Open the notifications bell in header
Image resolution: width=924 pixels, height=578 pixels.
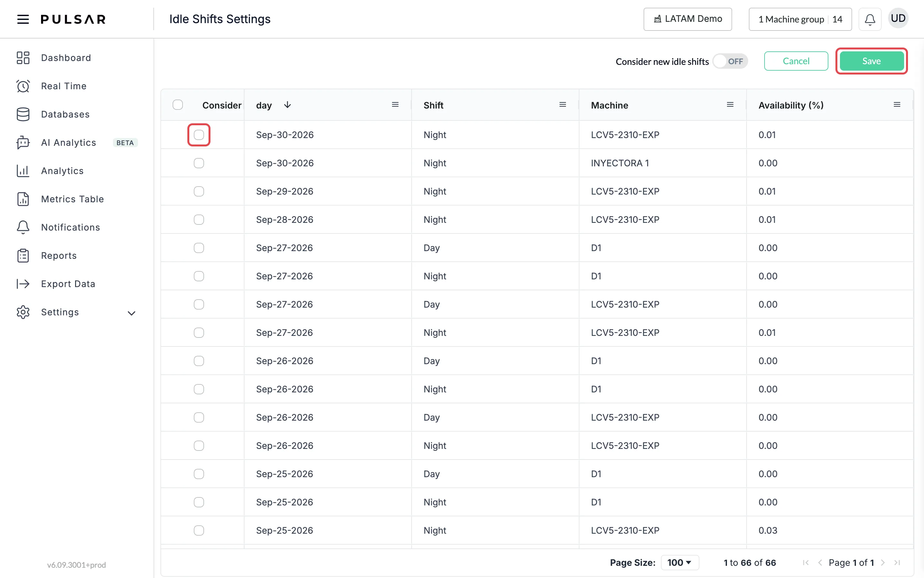click(x=870, y=19)
